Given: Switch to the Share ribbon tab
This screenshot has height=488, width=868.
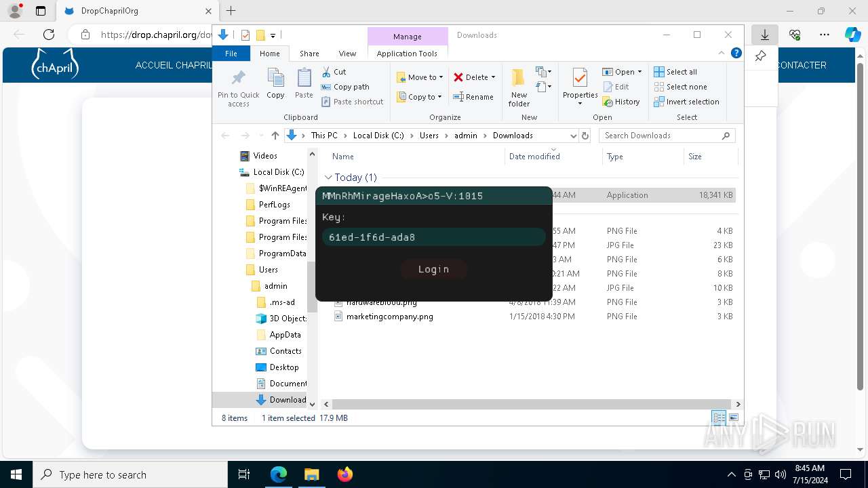Looking at the screenshot, I should pyautogui.click(x=309, y=54).
